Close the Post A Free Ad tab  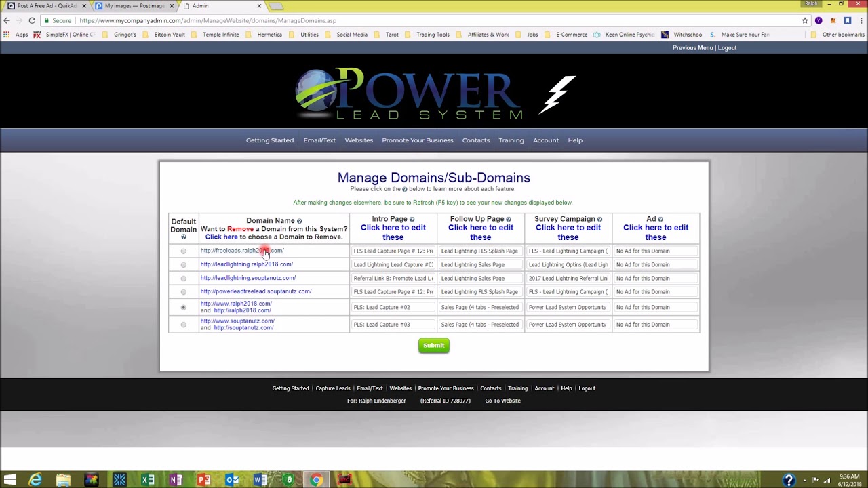(x=83, y=6)
